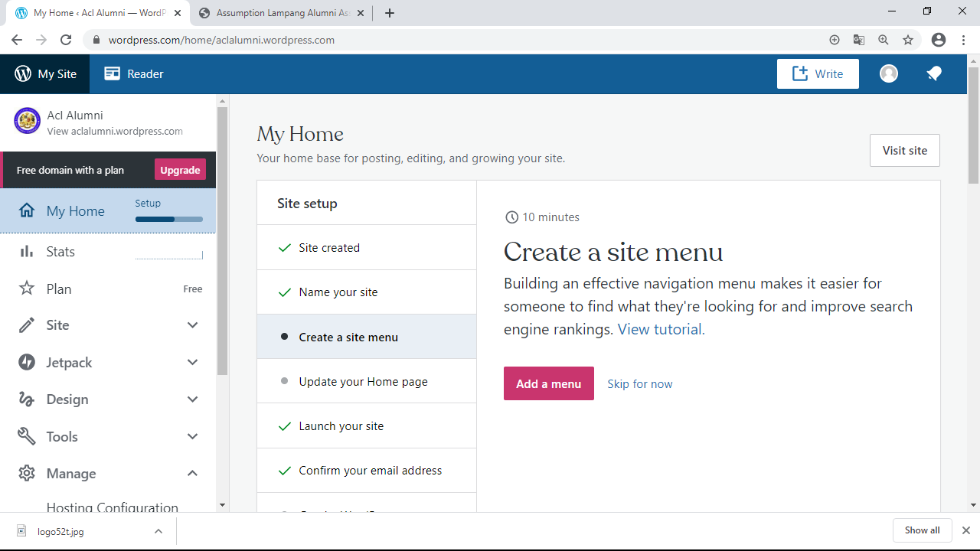Open menu for logo52t.jpg download

coord(158,531)
